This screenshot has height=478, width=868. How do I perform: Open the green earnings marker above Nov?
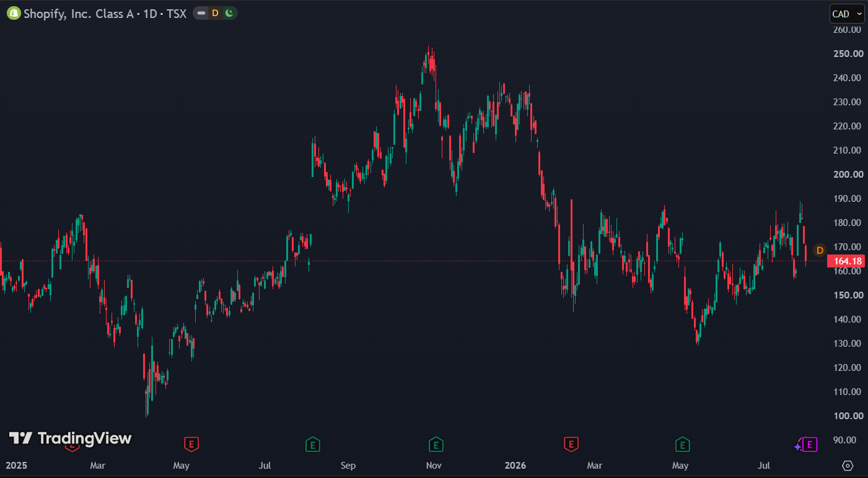(x=436, y=443)
